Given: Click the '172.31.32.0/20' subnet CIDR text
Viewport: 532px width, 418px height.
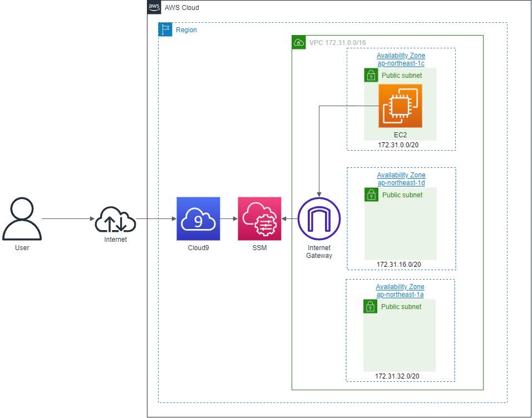Looking at the screenshot, I should click(397, 376).
